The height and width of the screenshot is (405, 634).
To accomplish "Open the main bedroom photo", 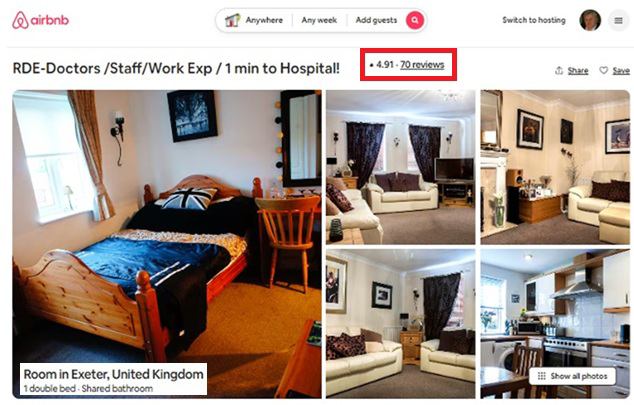I will pyautogui.click(x=167, y=244).
